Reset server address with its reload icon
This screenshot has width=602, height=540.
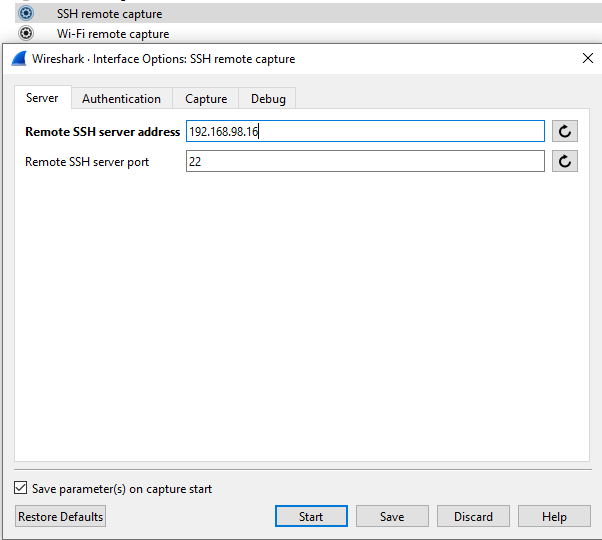click(565, 131)
